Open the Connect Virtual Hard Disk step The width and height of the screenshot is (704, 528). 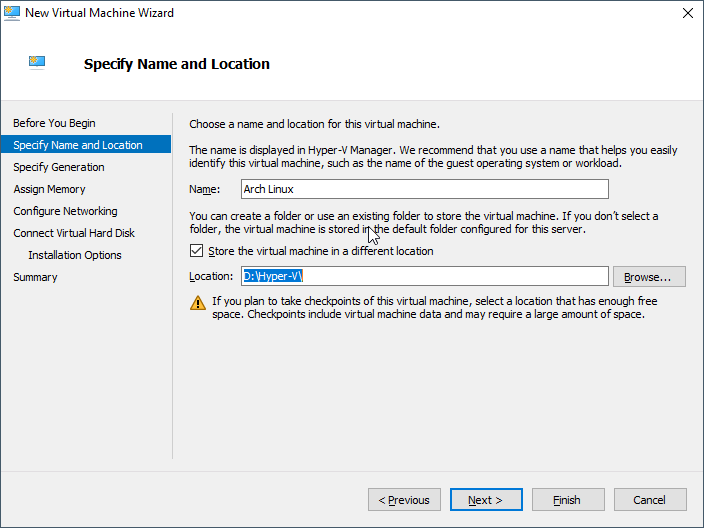click(x=73, y=233)
